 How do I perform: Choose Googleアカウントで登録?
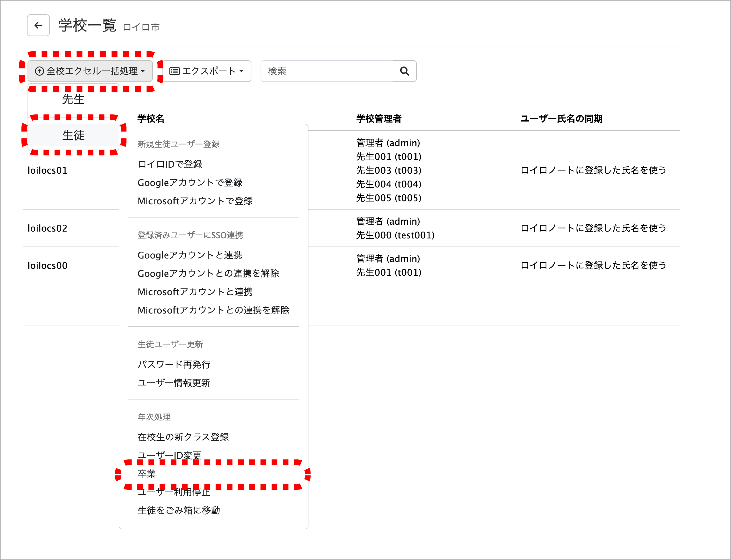tap(190, 183)
